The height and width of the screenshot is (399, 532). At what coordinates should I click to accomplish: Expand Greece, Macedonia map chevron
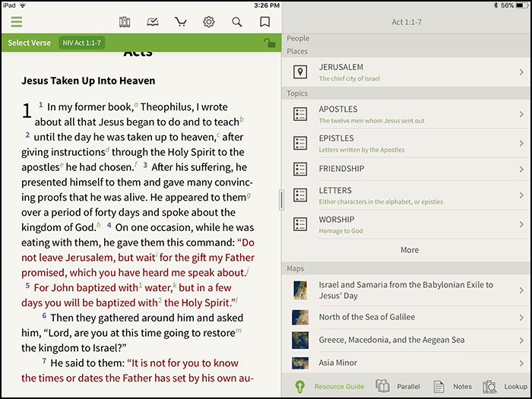click(521, 340)
